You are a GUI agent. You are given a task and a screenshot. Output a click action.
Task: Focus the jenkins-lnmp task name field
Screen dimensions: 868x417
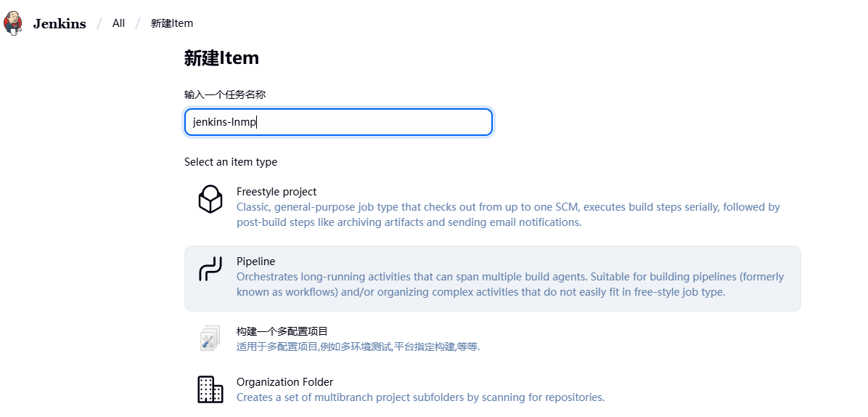click(338, 122)
